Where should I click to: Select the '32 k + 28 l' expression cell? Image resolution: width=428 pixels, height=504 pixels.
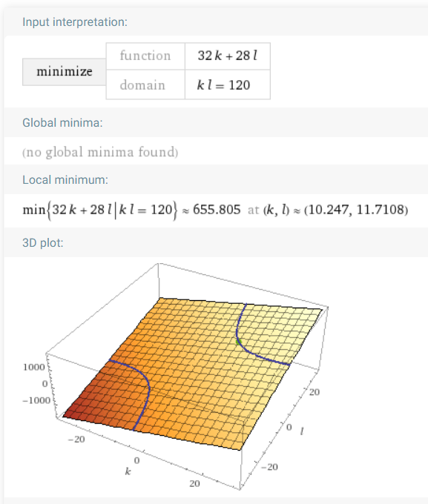click(x=228, y=56)
